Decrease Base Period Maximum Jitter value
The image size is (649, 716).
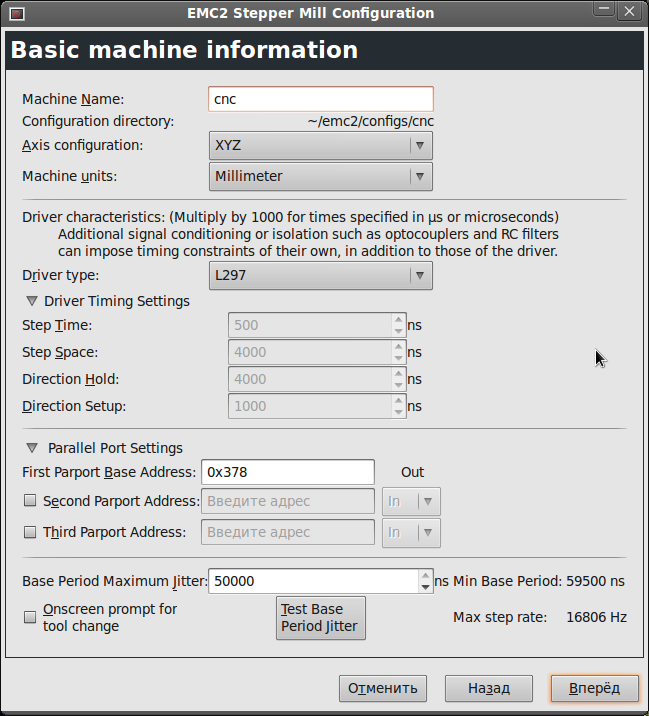tap(426, 587)
